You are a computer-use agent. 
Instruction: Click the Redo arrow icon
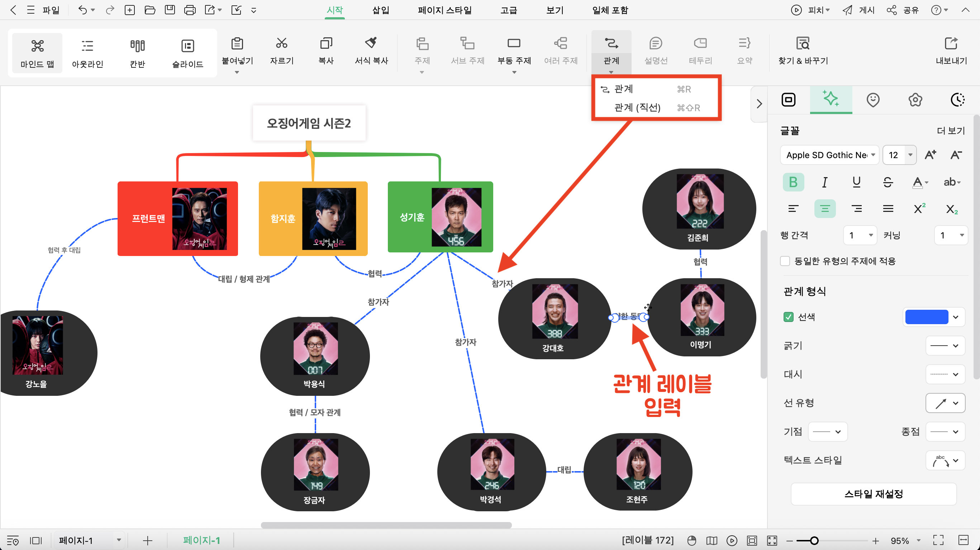coord(110,10)
